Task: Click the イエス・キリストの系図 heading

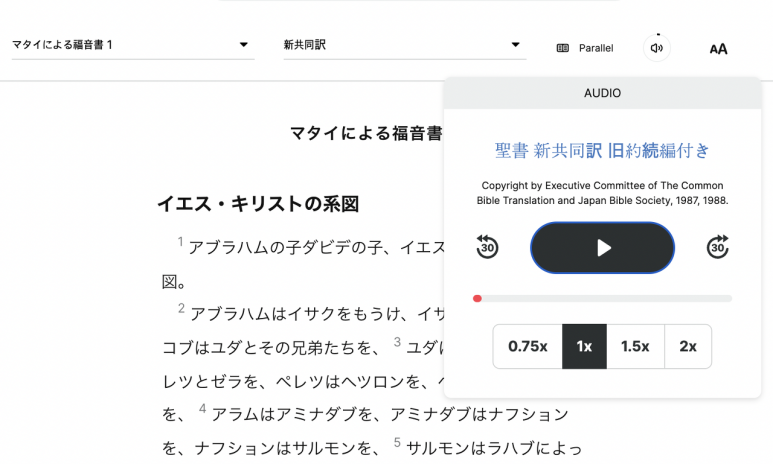Action: [258, 204]
